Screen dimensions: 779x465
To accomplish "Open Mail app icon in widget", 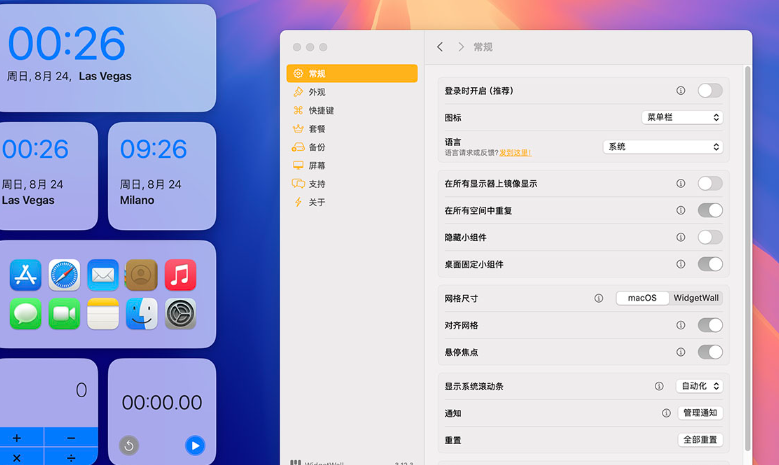I will 103,275.
